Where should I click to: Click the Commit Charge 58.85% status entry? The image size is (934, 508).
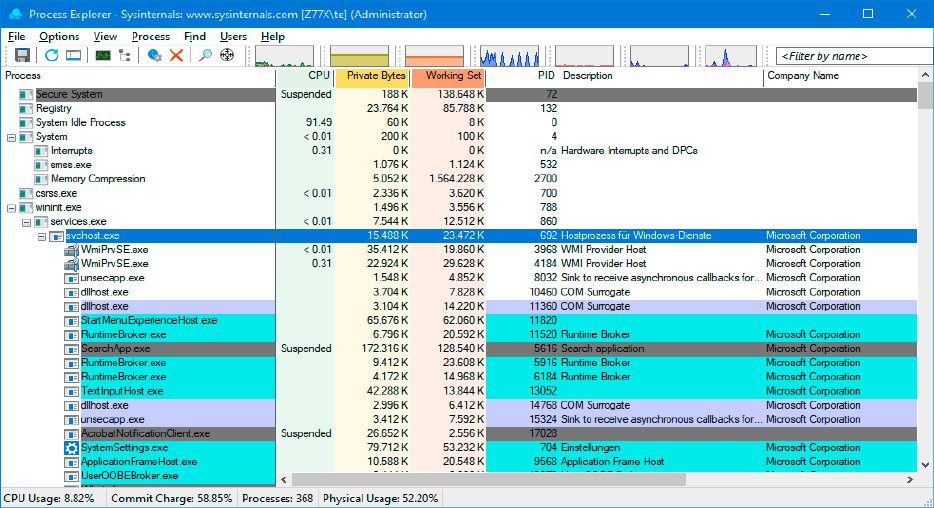172,498
